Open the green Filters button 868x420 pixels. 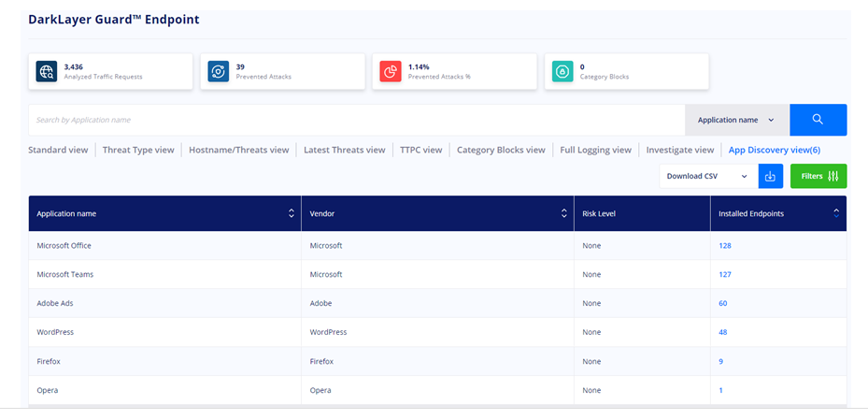[x=818, y=176]
